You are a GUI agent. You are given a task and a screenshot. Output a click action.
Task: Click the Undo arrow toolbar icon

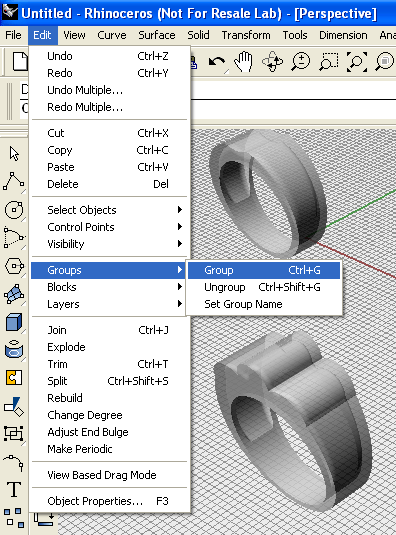point(217,62)
